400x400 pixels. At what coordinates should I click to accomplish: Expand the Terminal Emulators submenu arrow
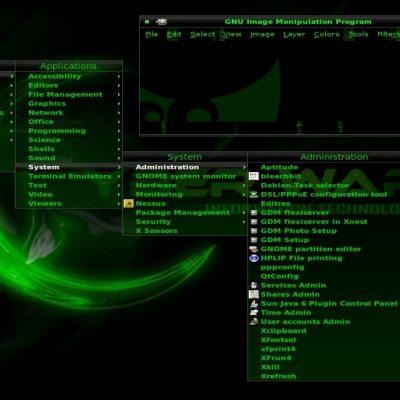tap(119, 176)
